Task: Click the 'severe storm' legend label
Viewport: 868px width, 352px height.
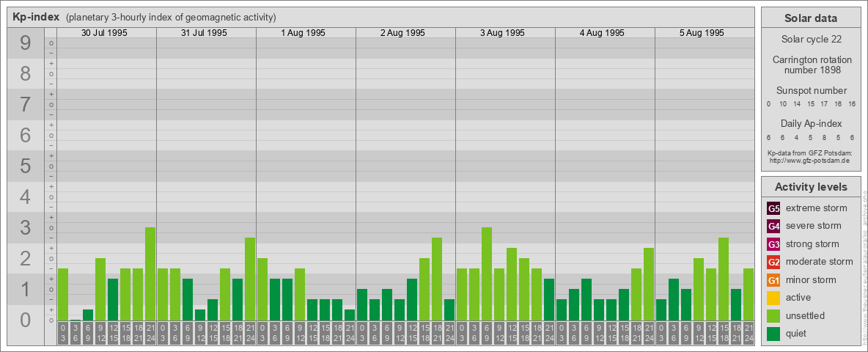Action: coord(814,226)
